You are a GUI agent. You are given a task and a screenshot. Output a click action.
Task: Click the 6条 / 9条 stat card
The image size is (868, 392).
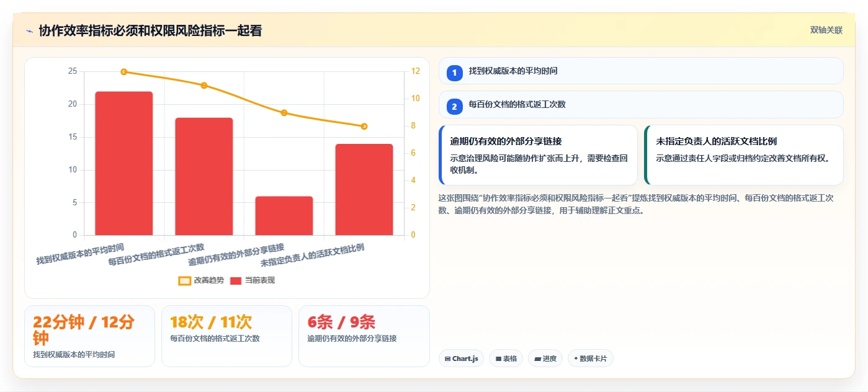tap(364, 336)
